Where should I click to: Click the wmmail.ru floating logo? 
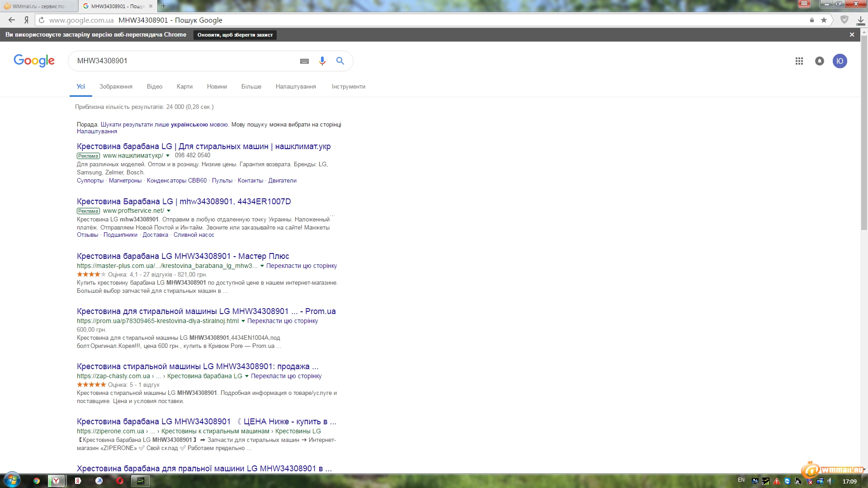tap(833, 469)
